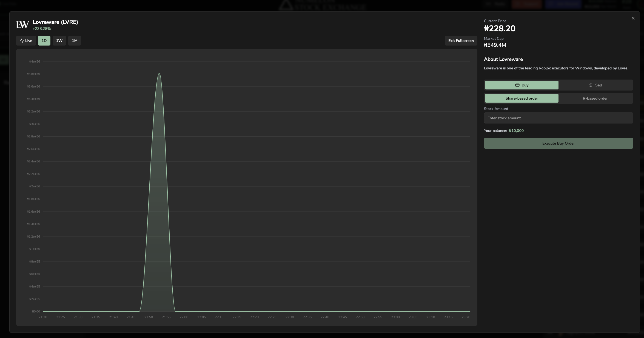The width and height of the screenshot is (644, 338).
Task: Click Execute Buy Order button
Action: click(x=558, y=143)
